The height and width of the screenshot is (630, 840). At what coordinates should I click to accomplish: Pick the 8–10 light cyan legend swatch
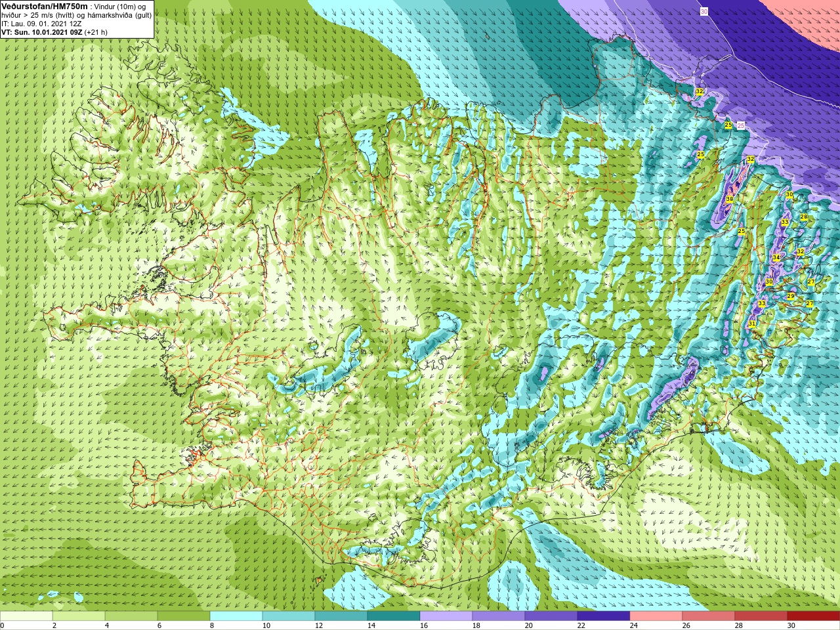[x=236, y=616]
